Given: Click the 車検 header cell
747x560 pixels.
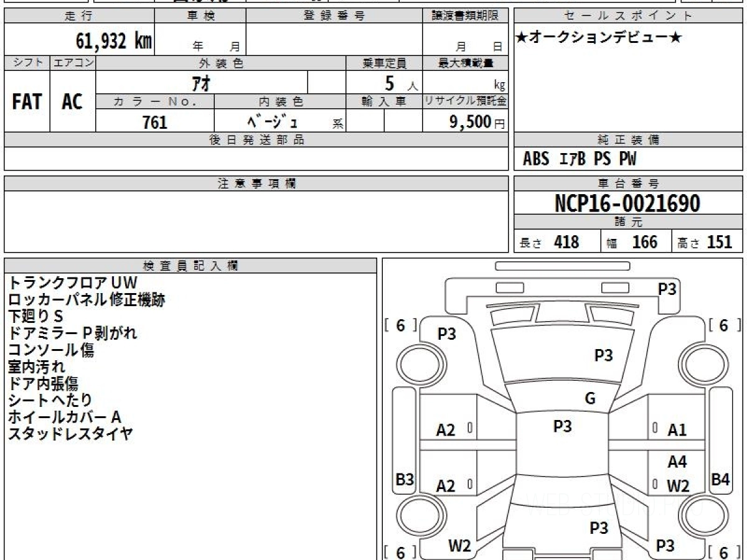Looking at the screenshot, I should [x=200, y=16].
